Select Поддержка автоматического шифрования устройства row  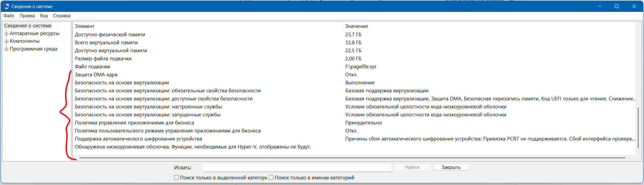click(x=354, y=139)
